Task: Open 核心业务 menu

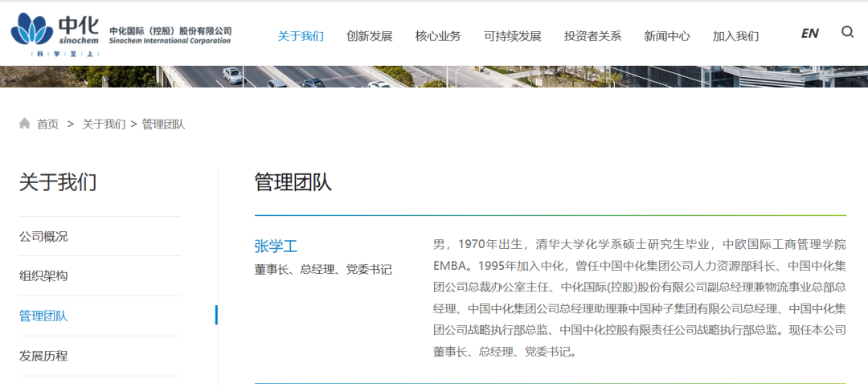Action: [438, 36]
